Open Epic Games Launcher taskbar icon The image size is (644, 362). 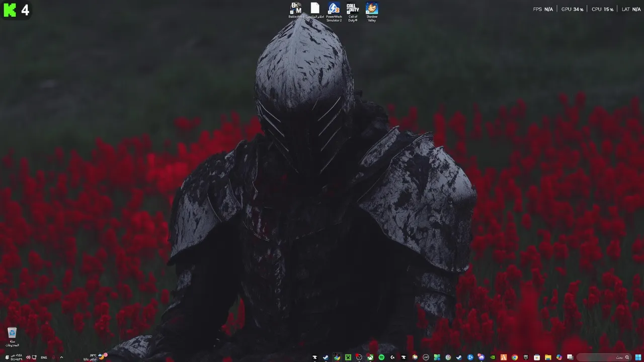click(x=526, y=357)
